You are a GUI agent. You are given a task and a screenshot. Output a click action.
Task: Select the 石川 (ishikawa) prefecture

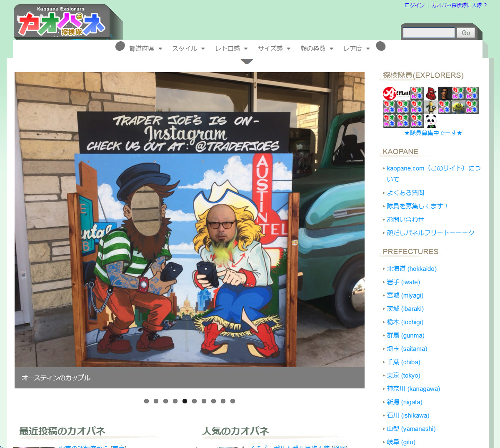pos(408,415)
